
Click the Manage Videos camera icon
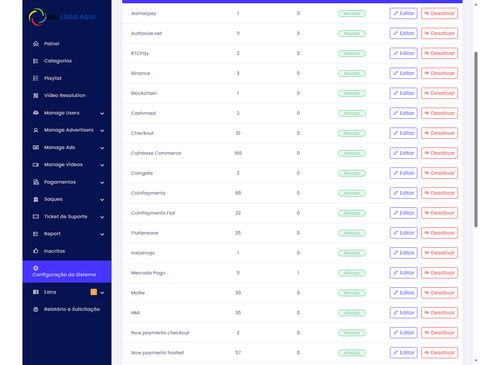click(36, 165)
